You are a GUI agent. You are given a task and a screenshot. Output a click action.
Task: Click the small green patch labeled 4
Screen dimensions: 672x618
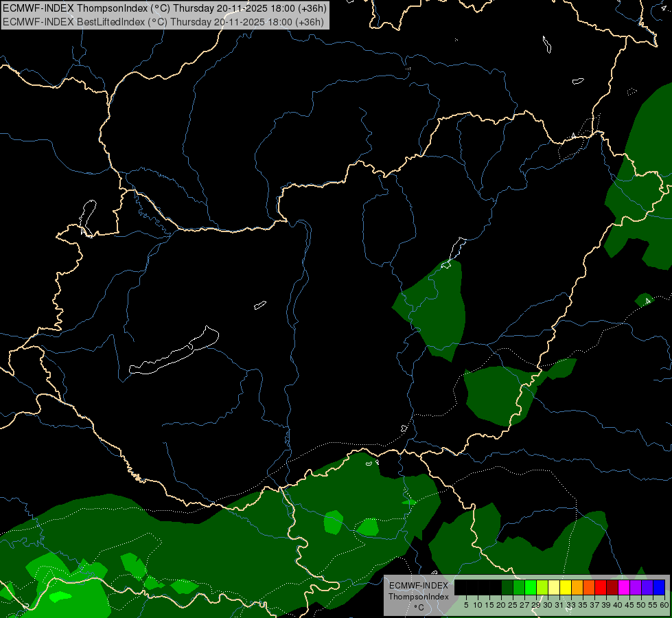click(x=644, y=300)
